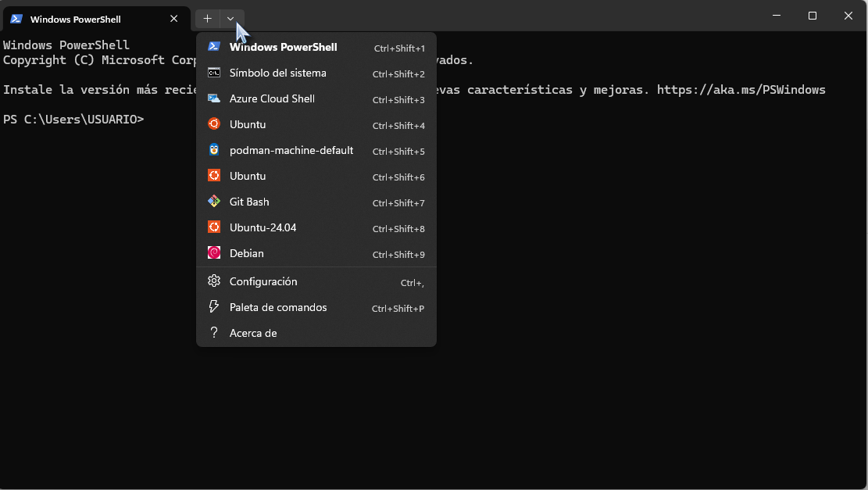Open the Ubuntu-24.04 profile entry
This screenshot has width=868, height=490.
[x=263, y=227]
